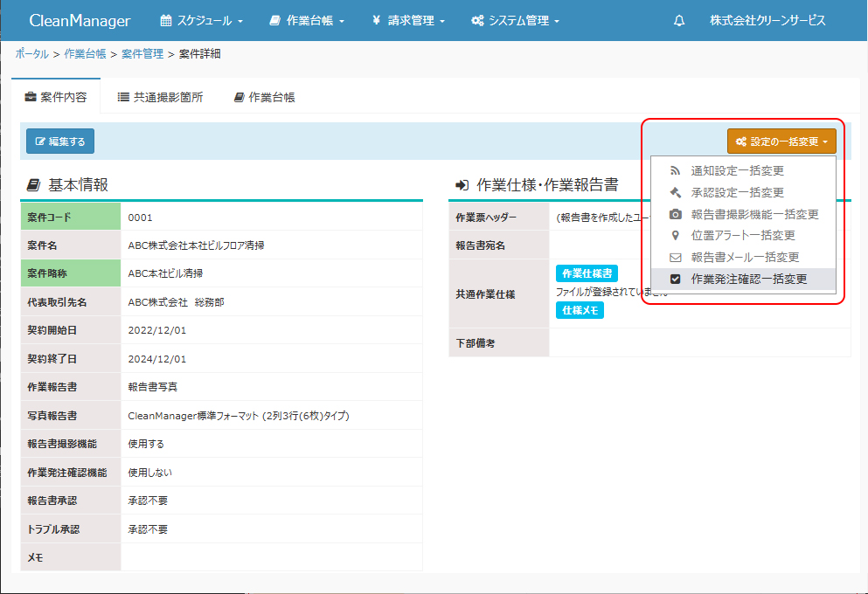Collapse the 設定の一括変更 dropdown button
The image size is (868, 594).
coord(781,142)
